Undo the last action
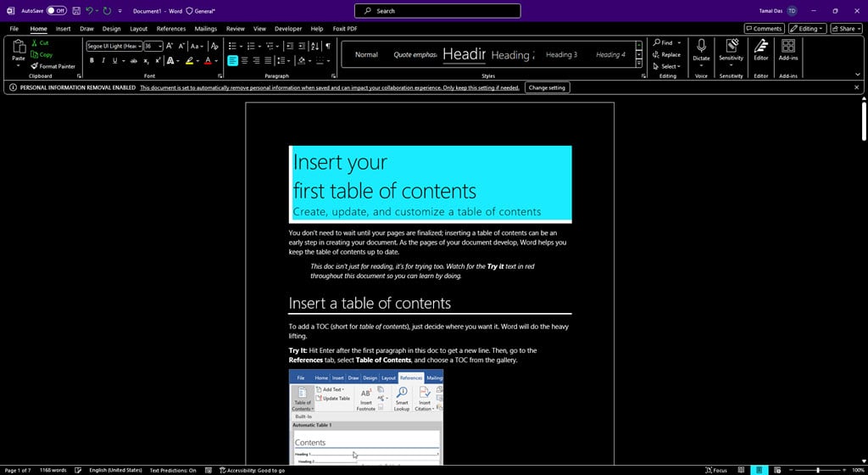Image resolution: width=868 pixels, height=475 pixels. [89, 10]
